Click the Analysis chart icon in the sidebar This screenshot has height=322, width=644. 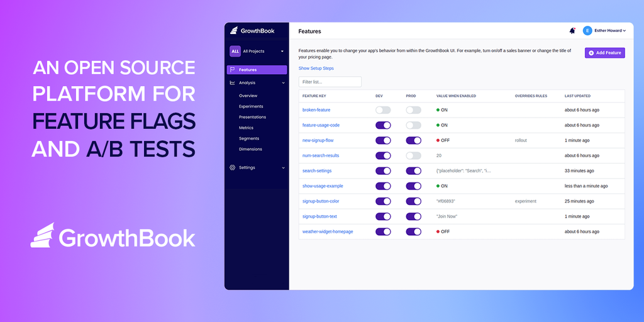click(233, 82)
